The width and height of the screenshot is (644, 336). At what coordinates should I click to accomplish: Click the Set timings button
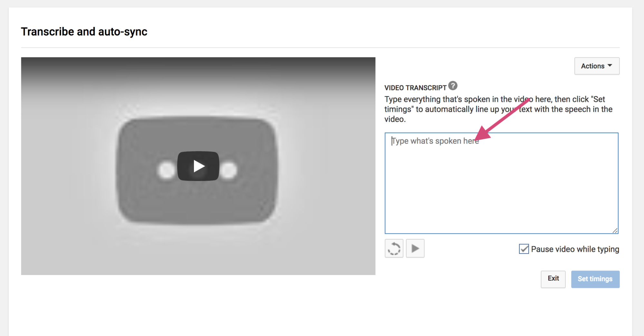tap(595, 279)
